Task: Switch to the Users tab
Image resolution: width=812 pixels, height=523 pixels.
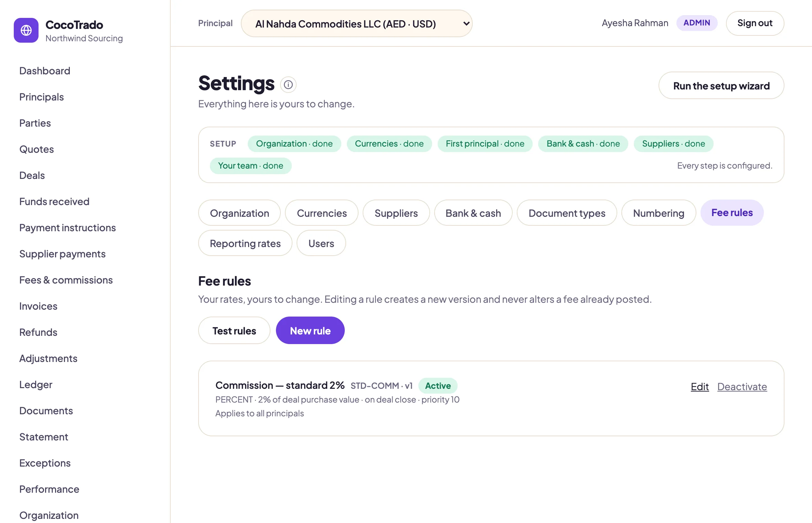Action: [321, 243]
